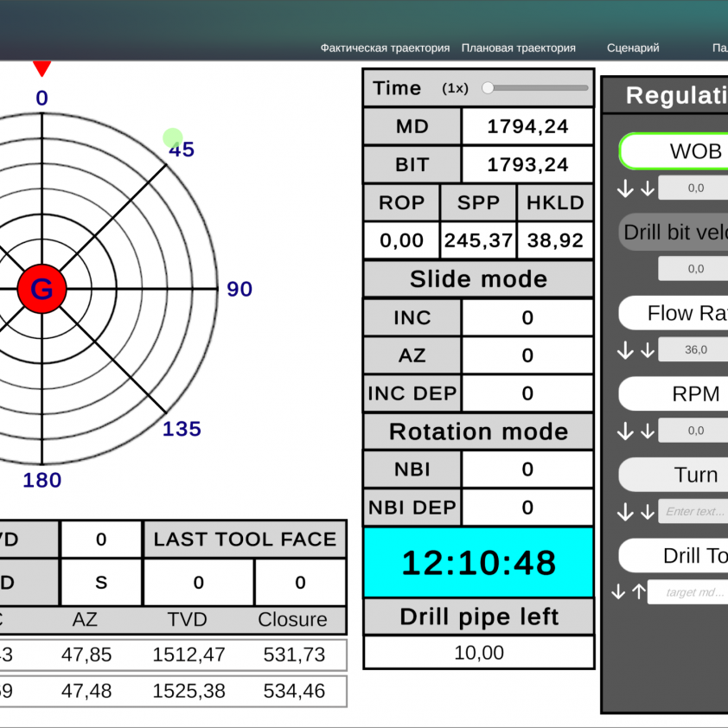Viewport: 728px width, 728px height.
Task: Switch to the Плановая траектория tab
Action: pos(518,48)
